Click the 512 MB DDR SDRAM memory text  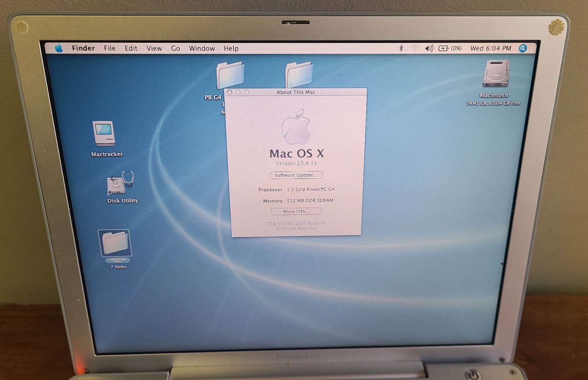point(310,200)
